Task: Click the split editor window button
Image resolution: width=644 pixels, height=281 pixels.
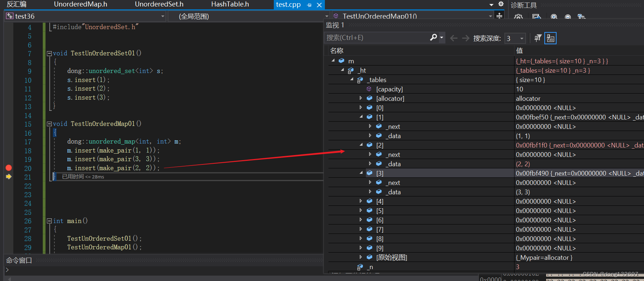Action: click(499, 16)
